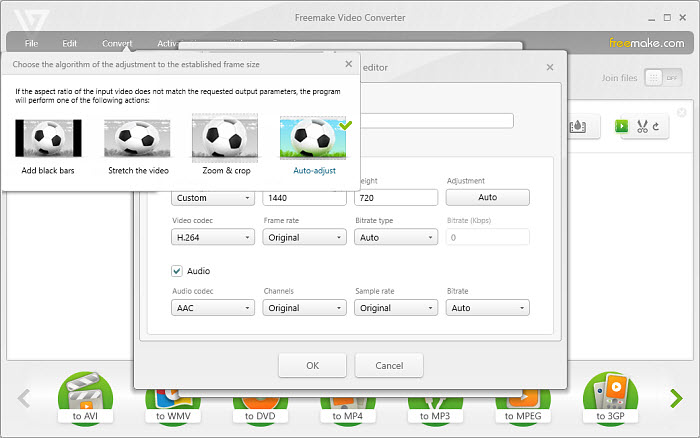Show next formats with green arrow

coord(676,398)
